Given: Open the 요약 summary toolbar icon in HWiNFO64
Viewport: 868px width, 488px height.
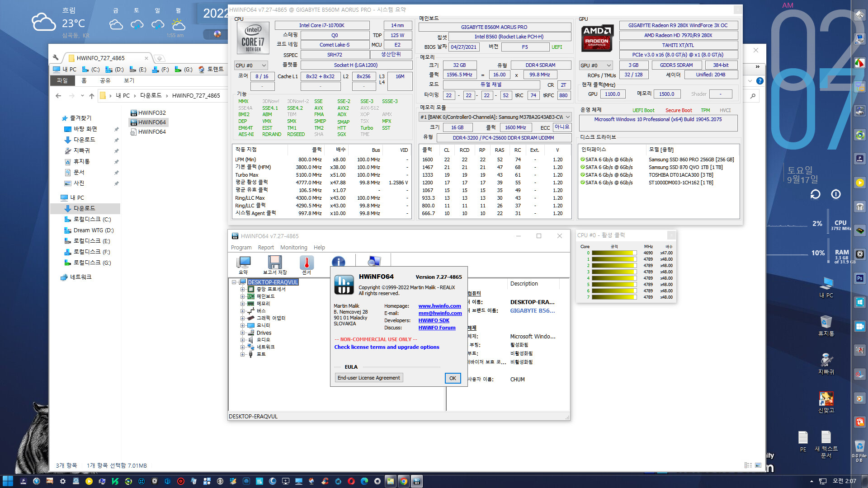Looking at the screenshot, I should coord(244,265).
